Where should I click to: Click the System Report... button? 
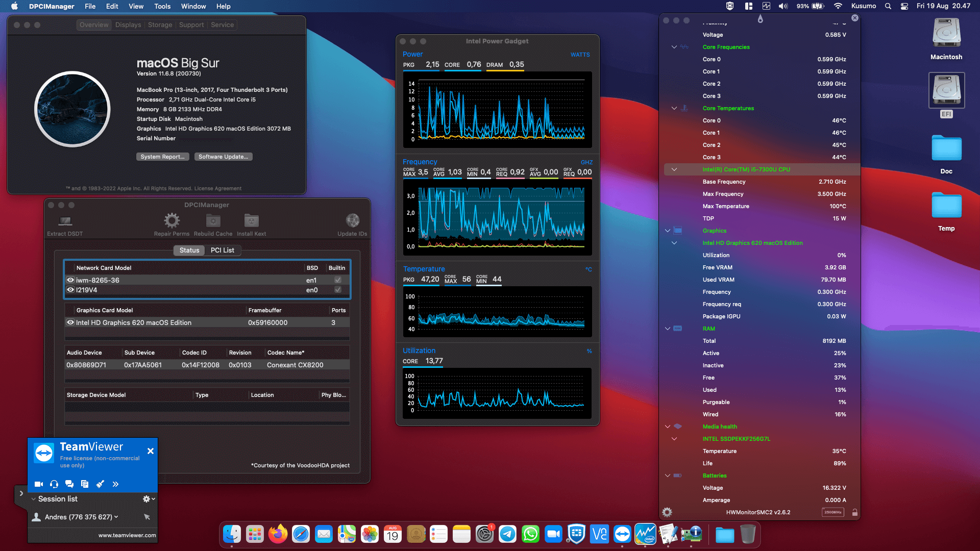pyautogui.click(x=163, y=157)
